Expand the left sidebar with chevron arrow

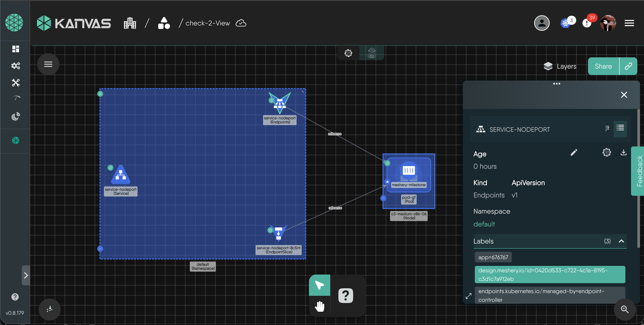coord(26,275)
